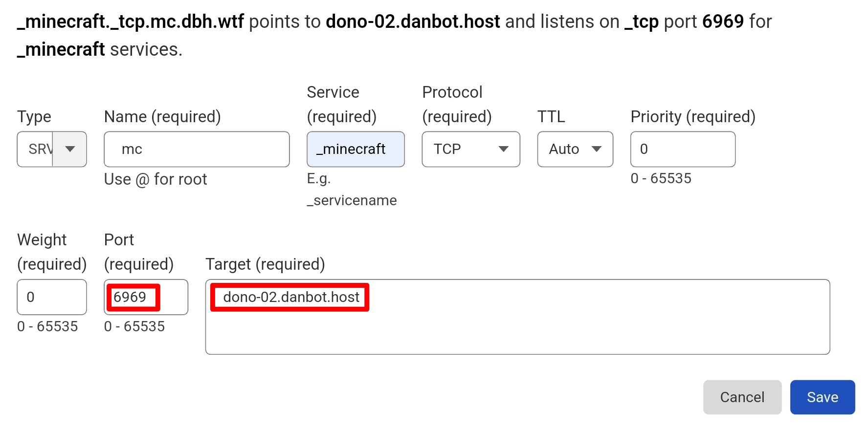This screenshot has height=430, width=868.
Task: Click the _minecraft._tcp.mc.dbh.wtf heading text
Action: click(129, 21)
